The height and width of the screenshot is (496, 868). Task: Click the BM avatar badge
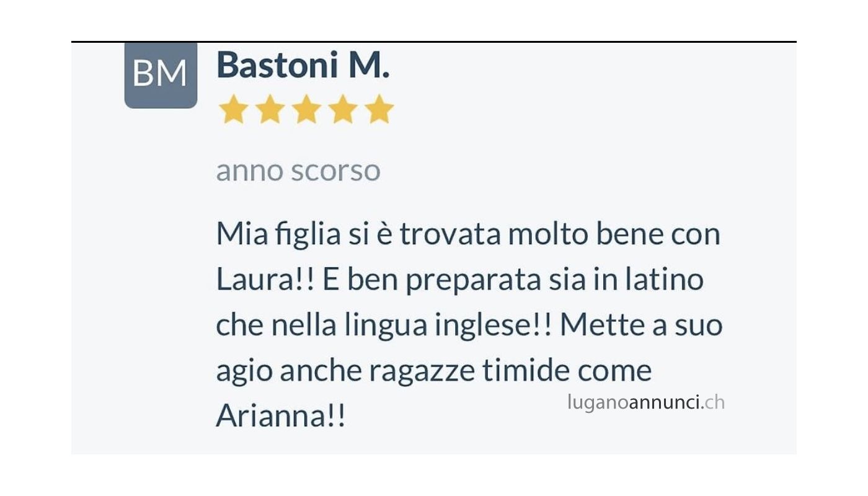(161, 76)
